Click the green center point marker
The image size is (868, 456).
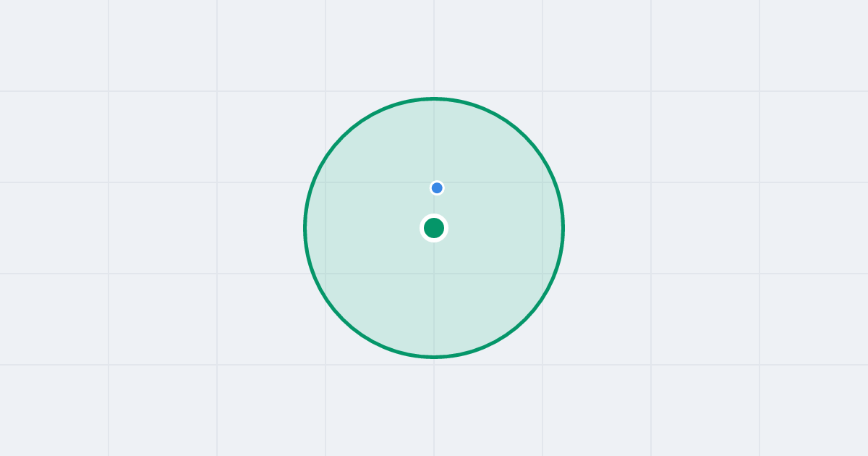[x=434, y=228]
